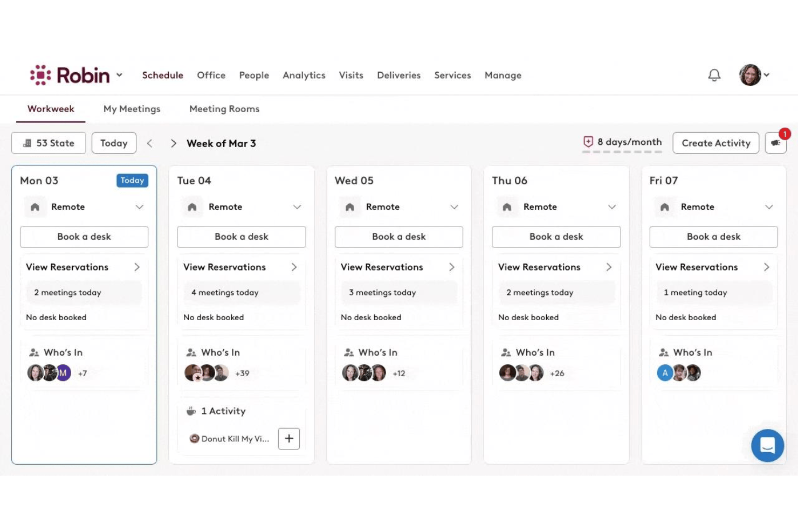
Task: Open Tuesday's View Reservations arrow
Action: (x=294, y=267)
